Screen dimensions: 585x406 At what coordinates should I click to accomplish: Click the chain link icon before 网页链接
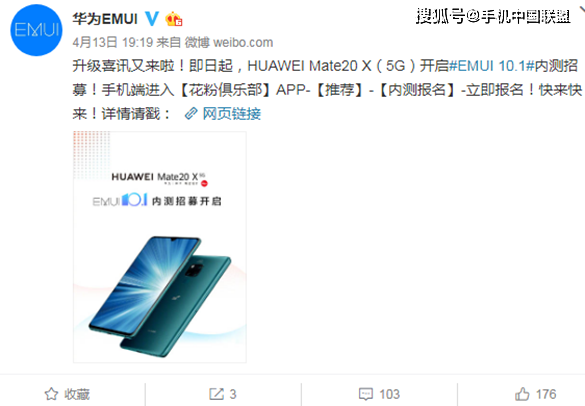pyautogui.click(x=191, y=113)
